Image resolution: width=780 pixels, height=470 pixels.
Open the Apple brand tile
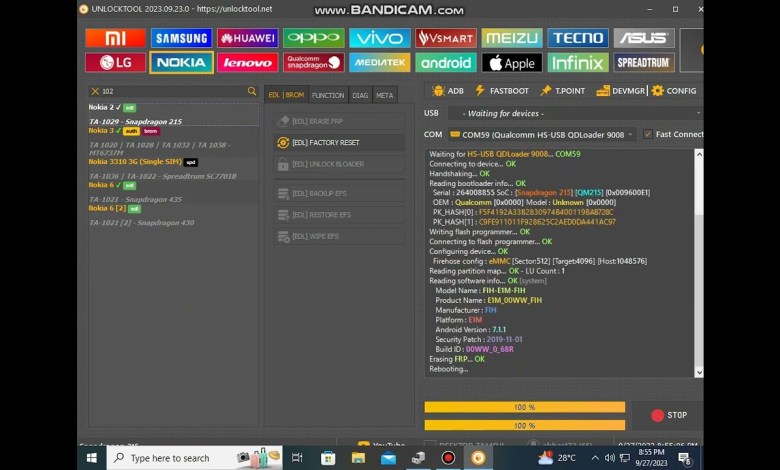click(512, 63)
